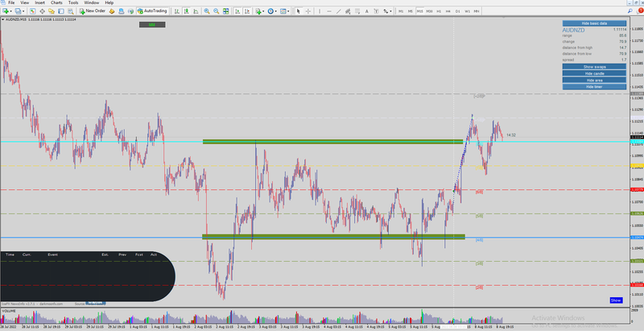Switch chart to bar chart style
The image size is (644, 331).
(176, 11)
